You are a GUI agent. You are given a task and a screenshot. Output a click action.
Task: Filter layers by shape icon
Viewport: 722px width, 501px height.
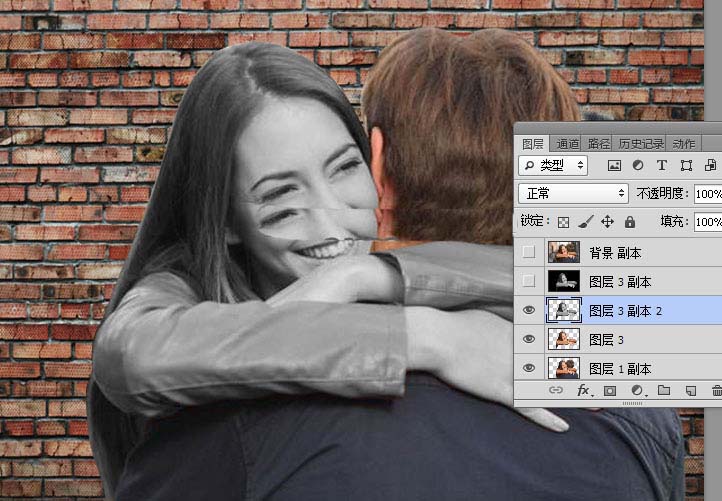pyautogui.click(x=686, y=166)
